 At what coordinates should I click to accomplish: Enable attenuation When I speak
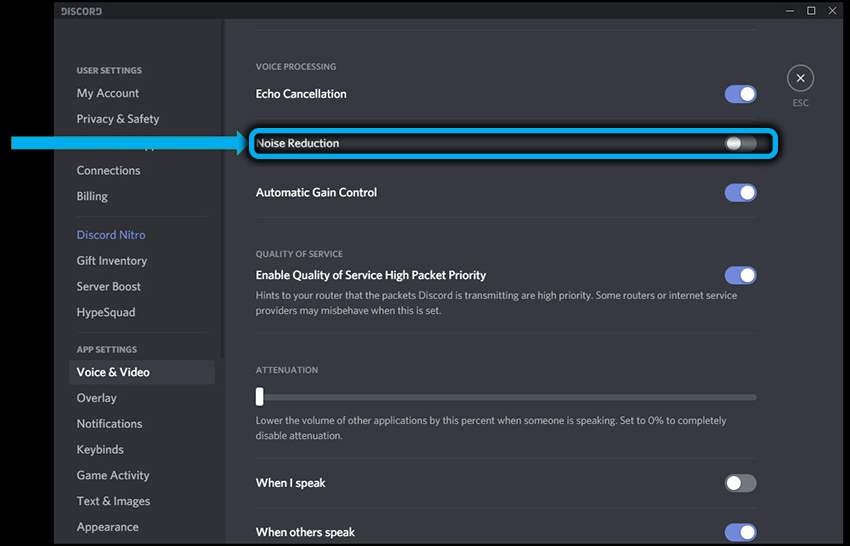740,483
